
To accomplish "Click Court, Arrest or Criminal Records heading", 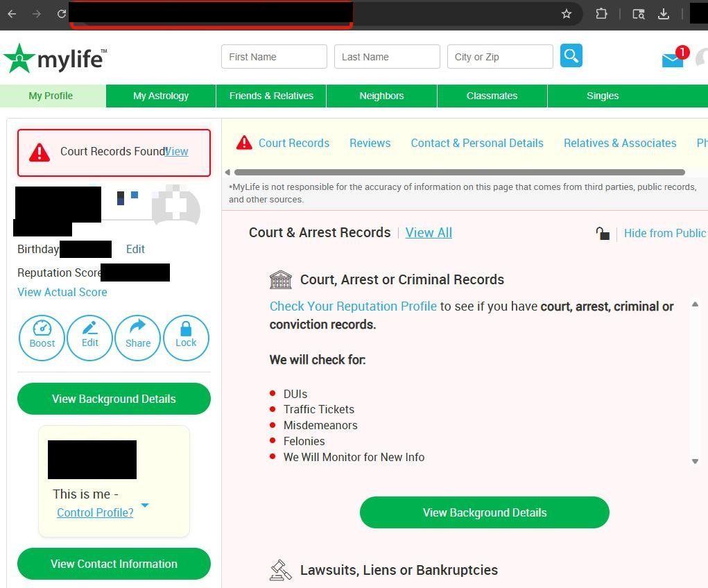I will 402,279.
